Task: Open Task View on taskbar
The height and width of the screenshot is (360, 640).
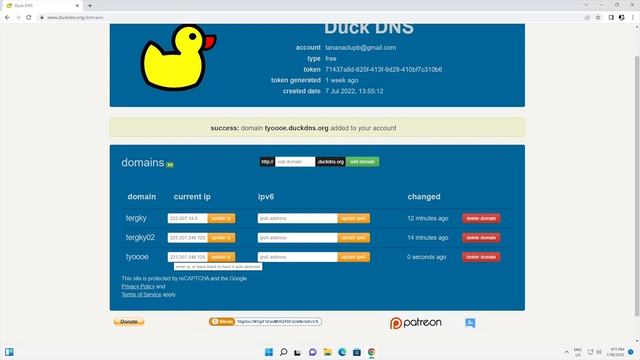Action: (x=298, y=352)
